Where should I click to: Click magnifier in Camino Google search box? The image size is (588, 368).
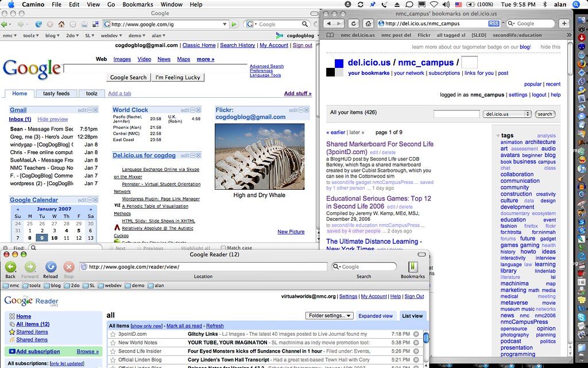pos(305,24)
